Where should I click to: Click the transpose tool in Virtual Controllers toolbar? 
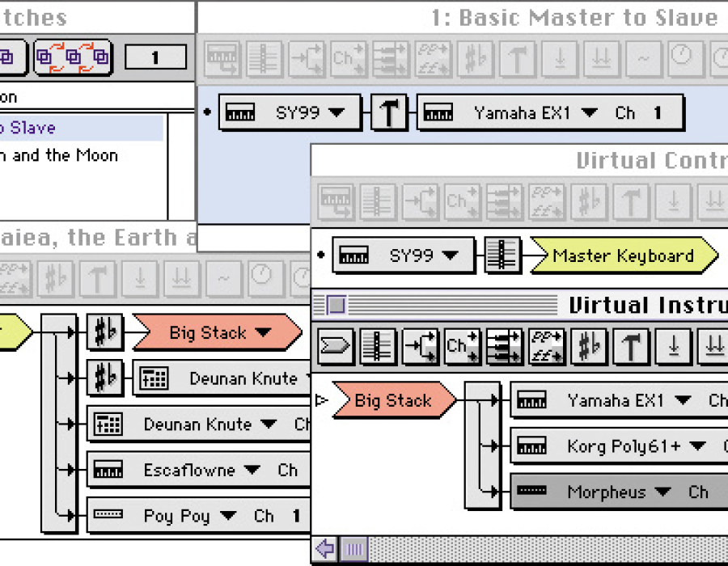click(589, 202)
